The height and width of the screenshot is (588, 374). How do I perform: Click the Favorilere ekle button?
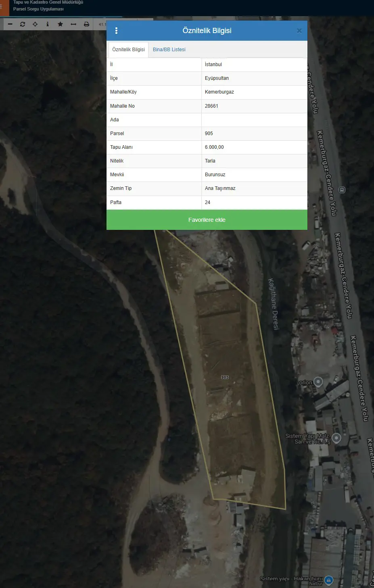207,220
